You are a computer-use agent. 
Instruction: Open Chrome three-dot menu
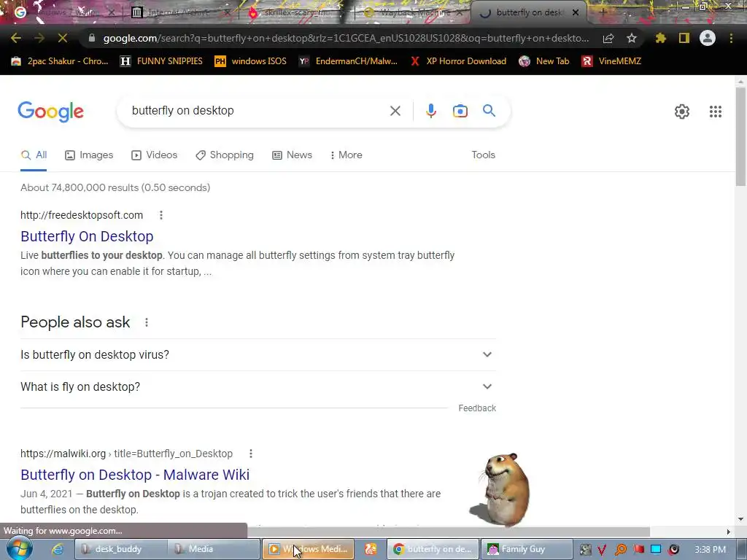pos(731,38)
